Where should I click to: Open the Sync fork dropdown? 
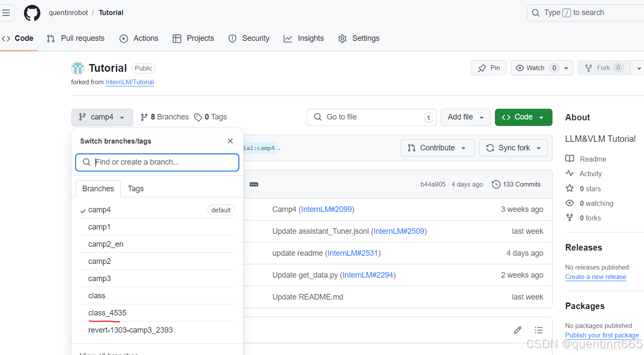(x=513, y=148)
